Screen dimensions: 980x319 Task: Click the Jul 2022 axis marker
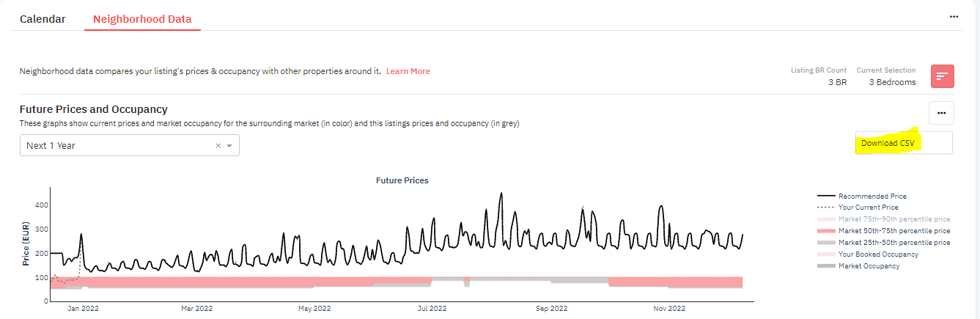coord(432,309)
